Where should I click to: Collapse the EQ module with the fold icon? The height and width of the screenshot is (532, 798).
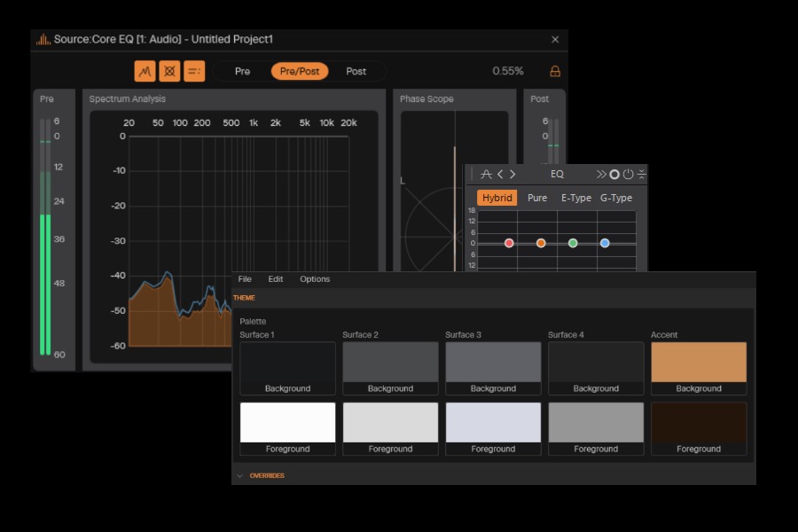pyautogui.click(x=641, y=174)
